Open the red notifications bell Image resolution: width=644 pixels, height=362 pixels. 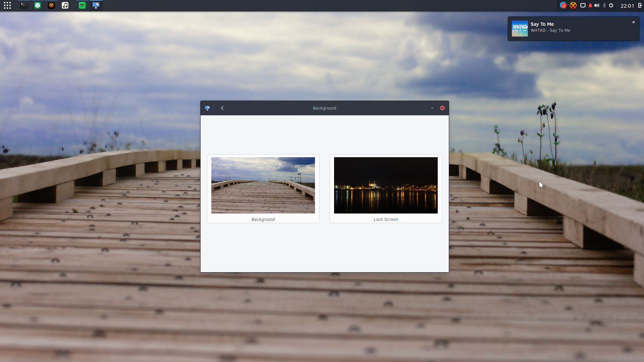point(590,5)
